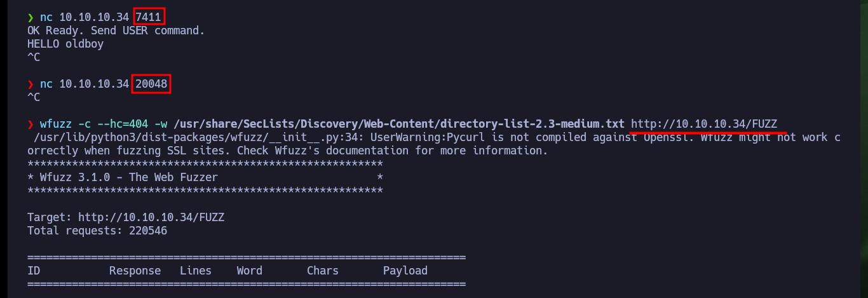Click the 'Target: http://10.10.10.34/FUZZ' line

(x=126, y=217)
